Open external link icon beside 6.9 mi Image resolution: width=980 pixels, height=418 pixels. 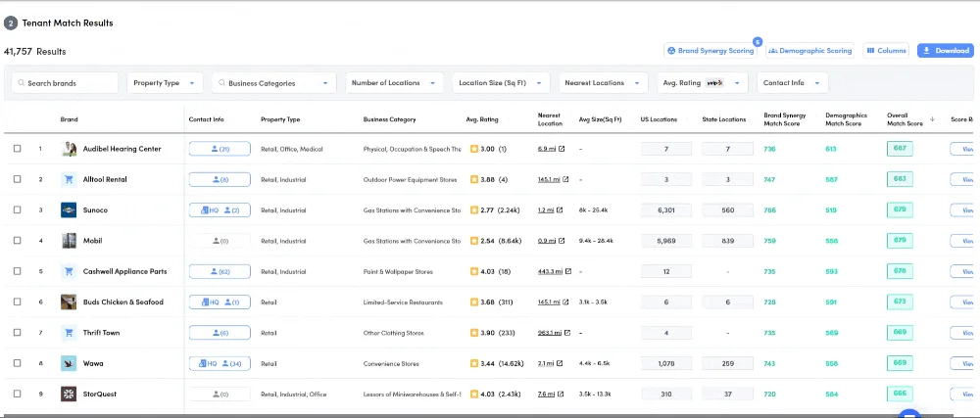562,149
